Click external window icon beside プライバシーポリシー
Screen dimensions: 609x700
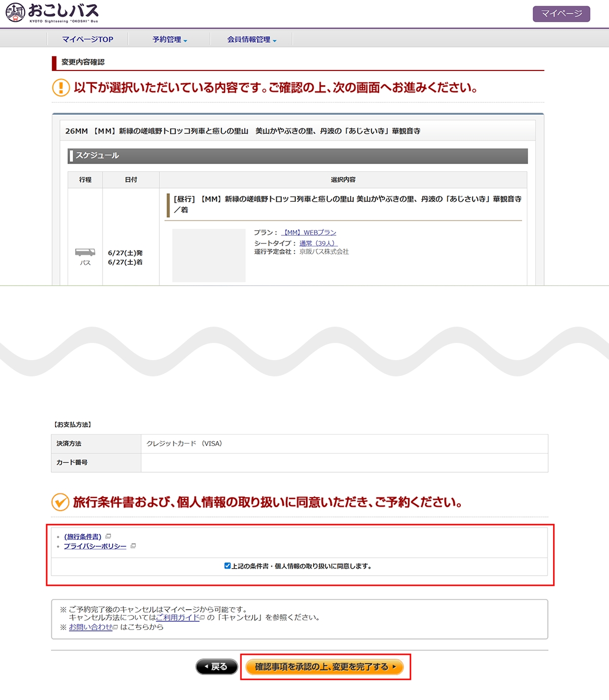133,546
